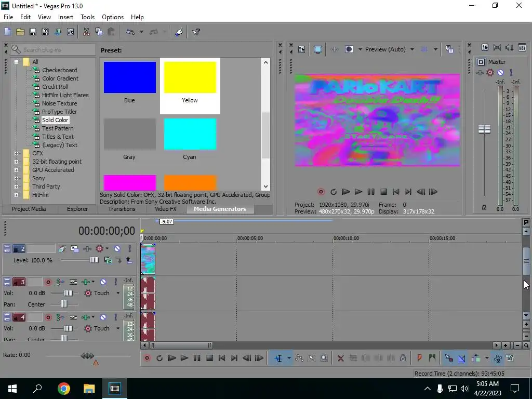Image resolution: width=532 pixels, height=399 pixels.
Task: Cut selection with the scissors icon
Action: click(x=86, y=32)
